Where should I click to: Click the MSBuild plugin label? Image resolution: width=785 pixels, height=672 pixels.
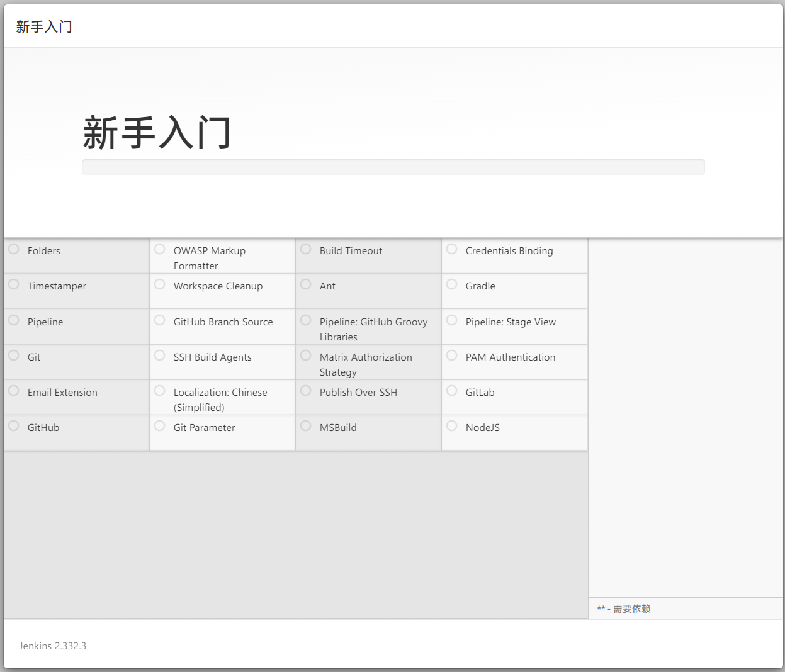(x=338, y=427)
